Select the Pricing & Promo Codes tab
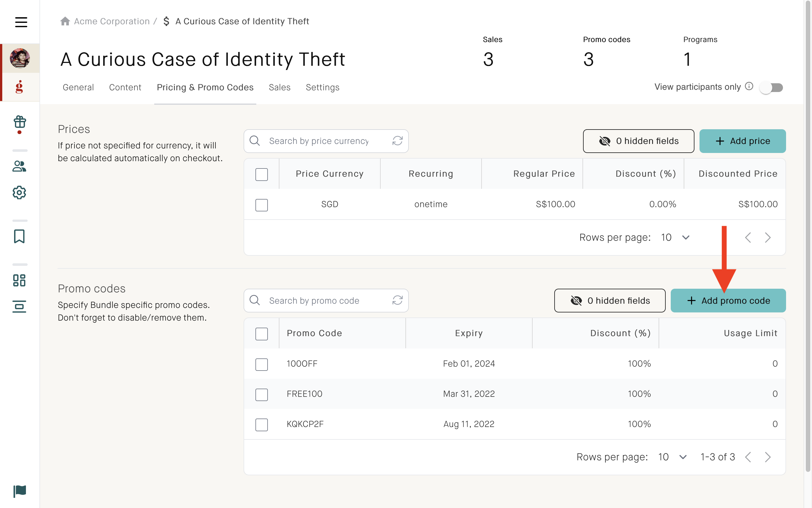812x508 pixels. [205, 87]
